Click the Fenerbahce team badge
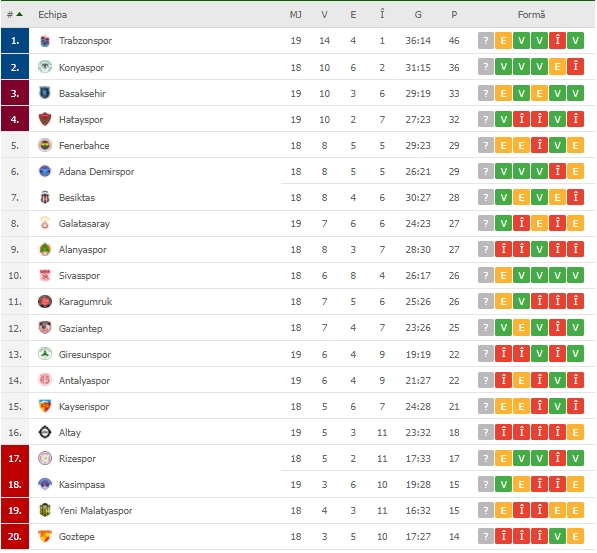 (45, 145)
